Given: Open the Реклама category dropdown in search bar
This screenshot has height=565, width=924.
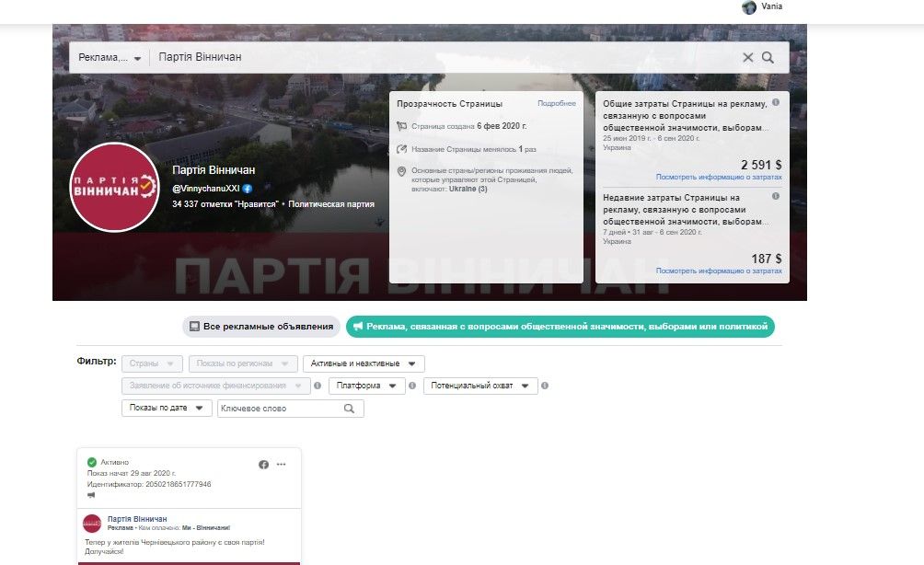Looking at the screenshot, I should [x=110, y=58].
